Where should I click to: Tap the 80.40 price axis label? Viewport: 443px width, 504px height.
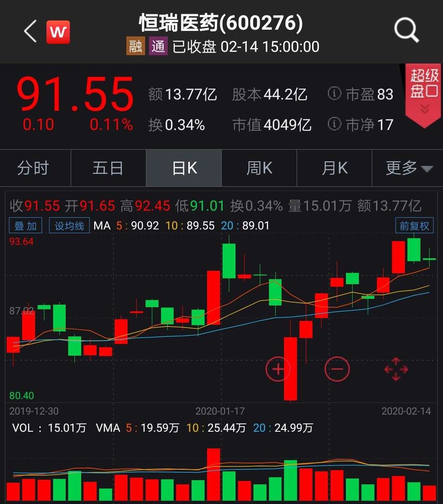(21, 395)
